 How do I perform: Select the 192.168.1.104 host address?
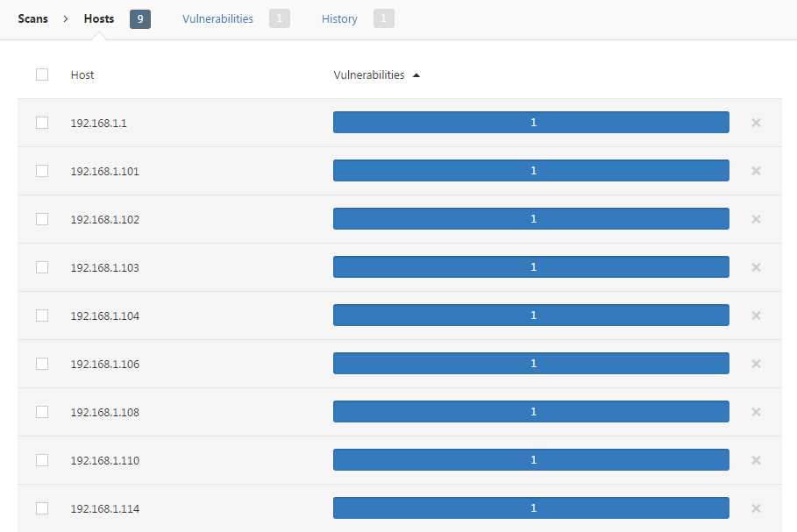point(104,316)
